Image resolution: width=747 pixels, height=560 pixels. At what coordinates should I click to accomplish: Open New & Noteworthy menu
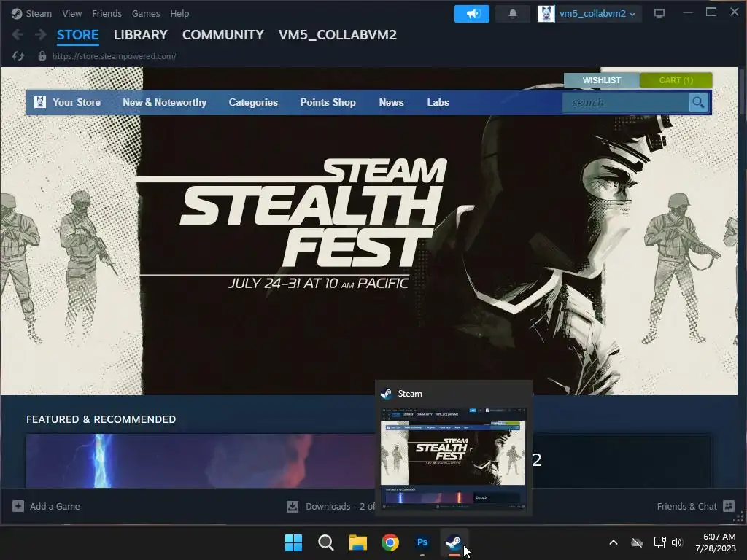(x=164, y=102)
